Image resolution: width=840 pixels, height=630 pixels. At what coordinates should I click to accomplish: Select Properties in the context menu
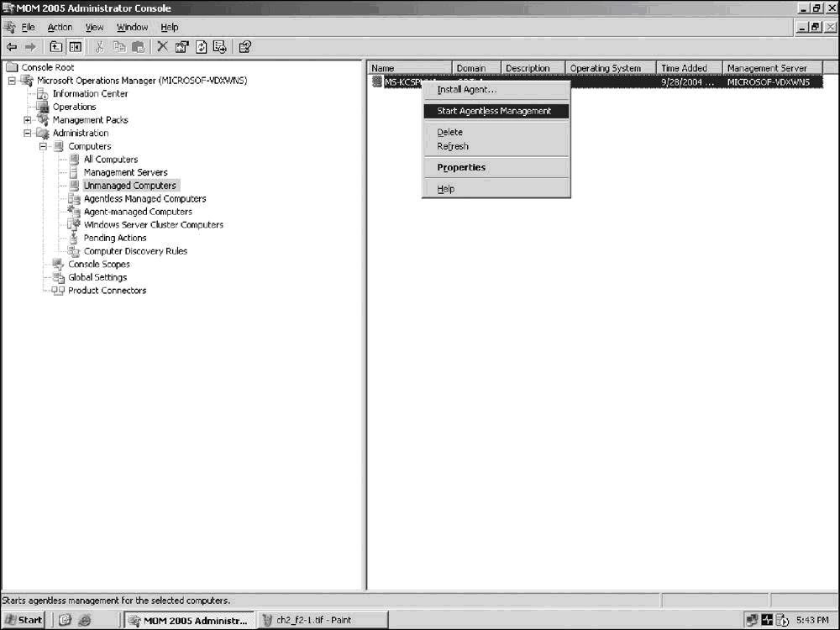tap(461, 167)
